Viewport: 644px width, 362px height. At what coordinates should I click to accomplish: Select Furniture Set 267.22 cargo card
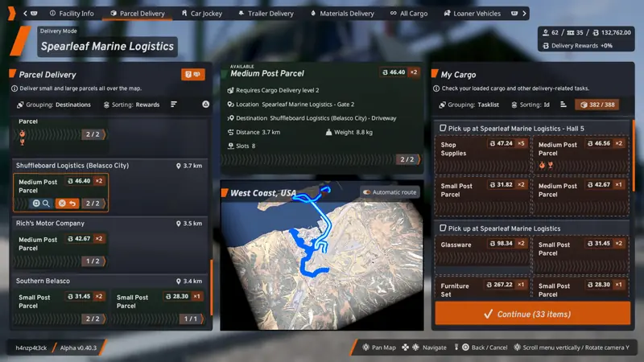(x=482, y=288)
